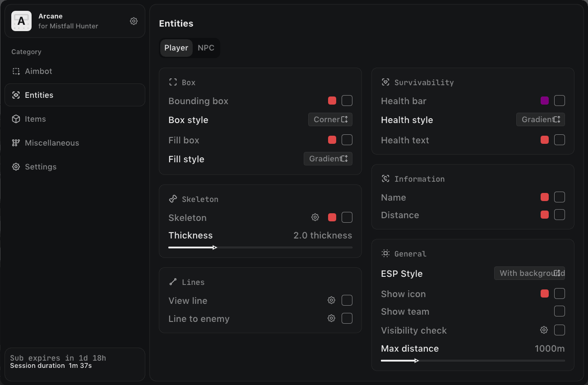588x385 pixels.
Task: Enable the Show team checkbox
Action: click(560, 311)
